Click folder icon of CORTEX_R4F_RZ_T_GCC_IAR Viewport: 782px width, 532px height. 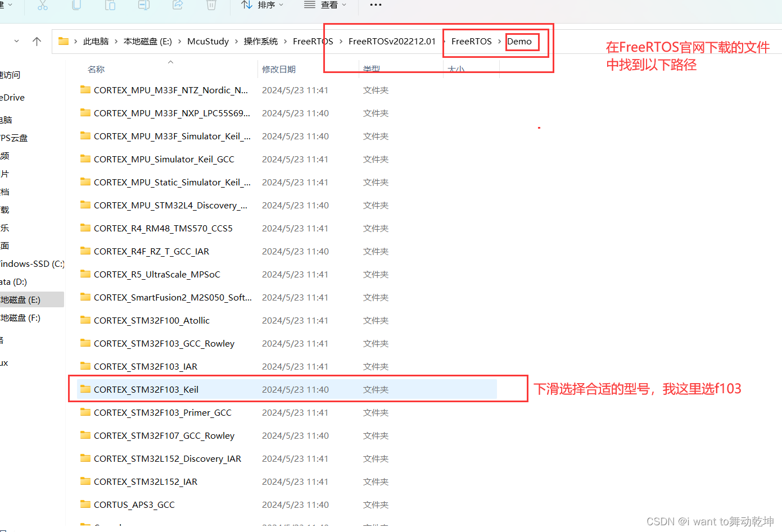point(85,251)
